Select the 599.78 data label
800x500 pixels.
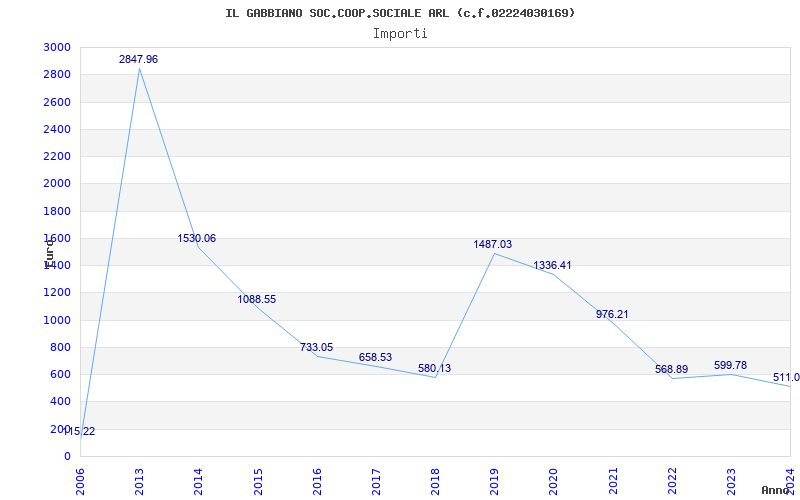[730, 365]
